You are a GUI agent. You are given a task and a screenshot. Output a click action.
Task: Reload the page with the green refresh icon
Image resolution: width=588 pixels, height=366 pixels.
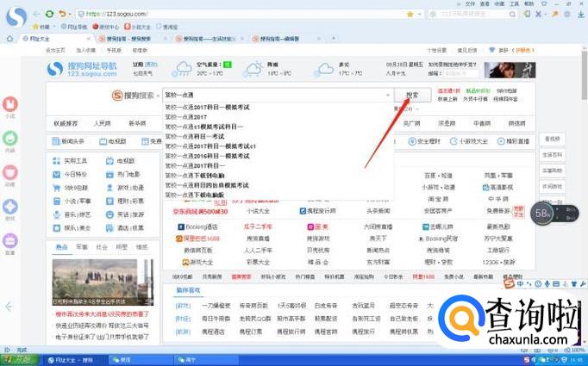(x=49, y=14)
